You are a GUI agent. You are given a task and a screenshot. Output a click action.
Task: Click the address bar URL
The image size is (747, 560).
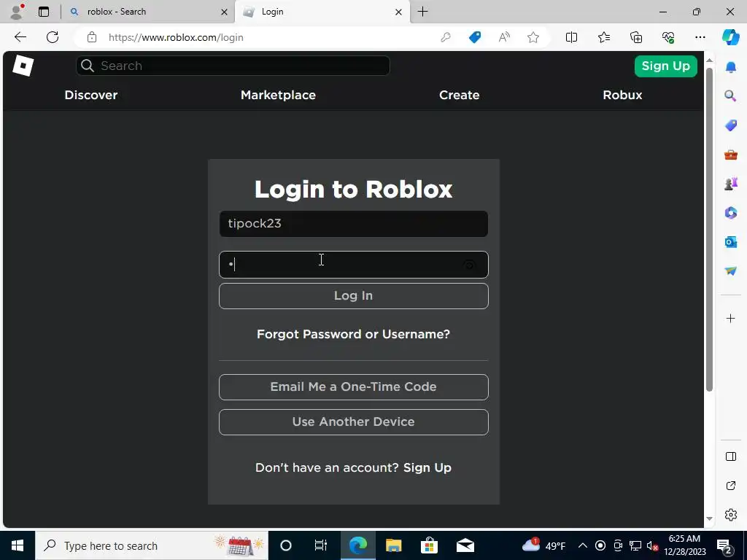tap(176, 37)
